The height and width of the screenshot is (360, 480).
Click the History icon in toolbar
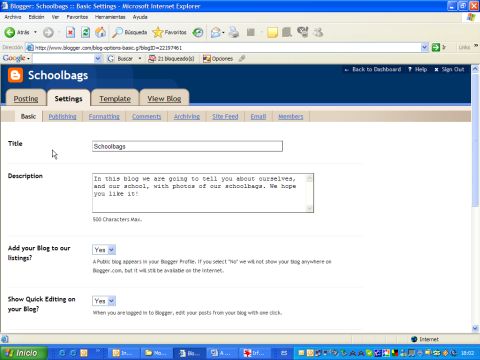pos(198,32)
